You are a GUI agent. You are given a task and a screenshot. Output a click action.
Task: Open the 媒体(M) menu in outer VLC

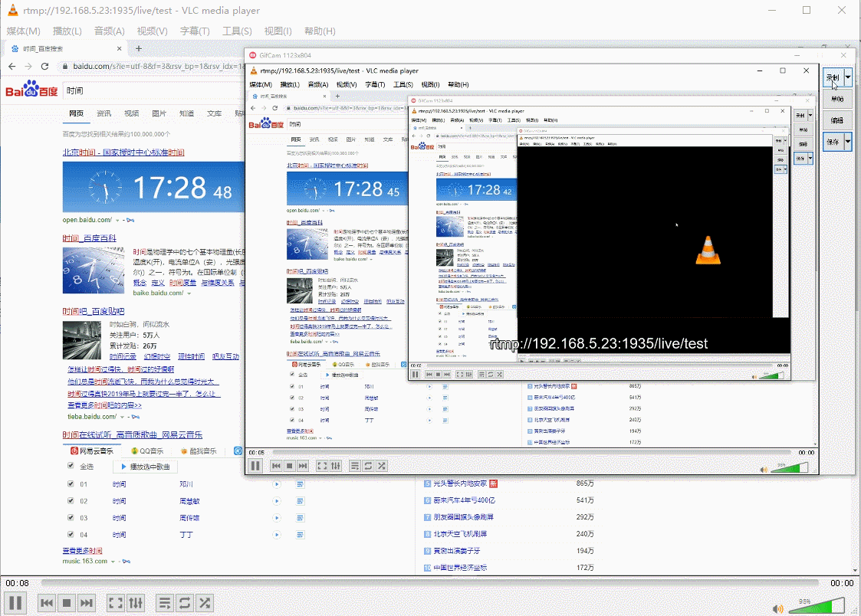[23, 31]
